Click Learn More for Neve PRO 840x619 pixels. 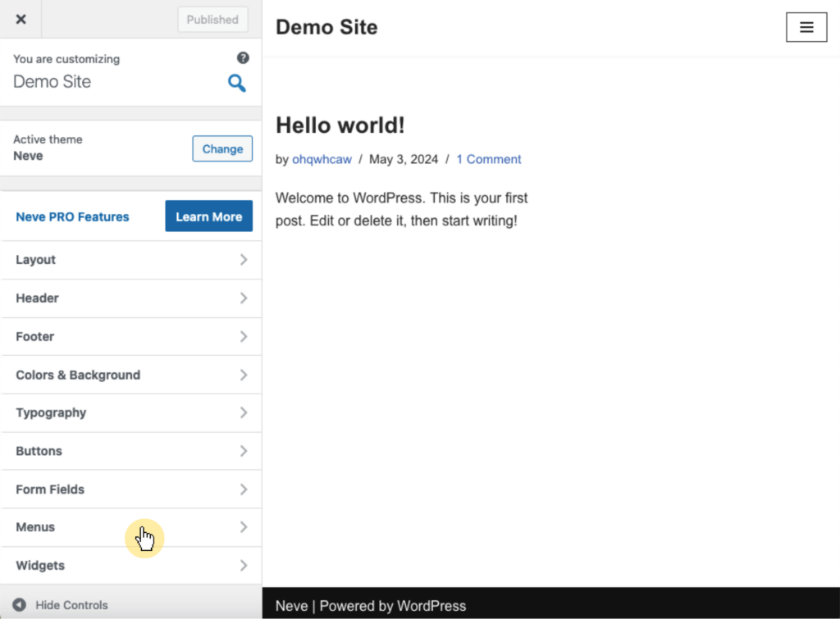[x=209, y=216]
